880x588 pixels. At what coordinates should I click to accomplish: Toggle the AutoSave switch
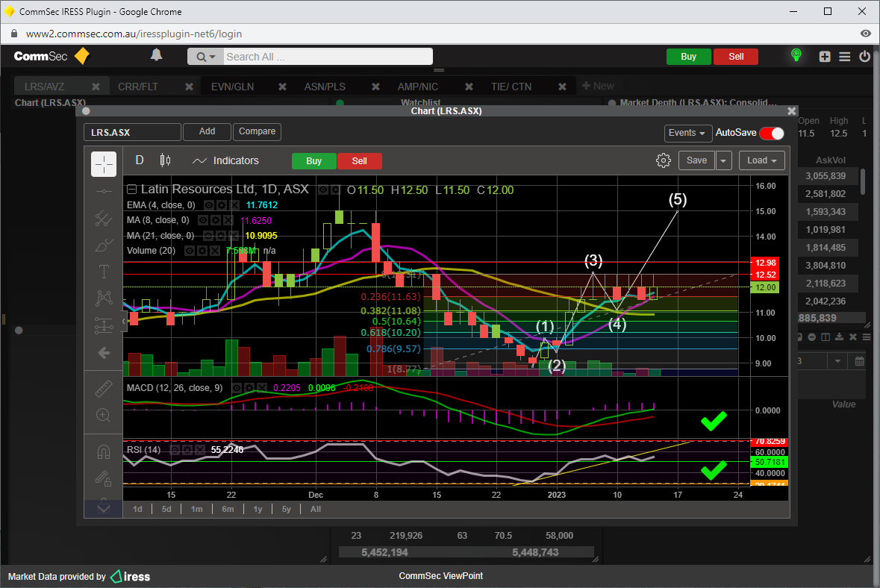[x=772, y=133]
